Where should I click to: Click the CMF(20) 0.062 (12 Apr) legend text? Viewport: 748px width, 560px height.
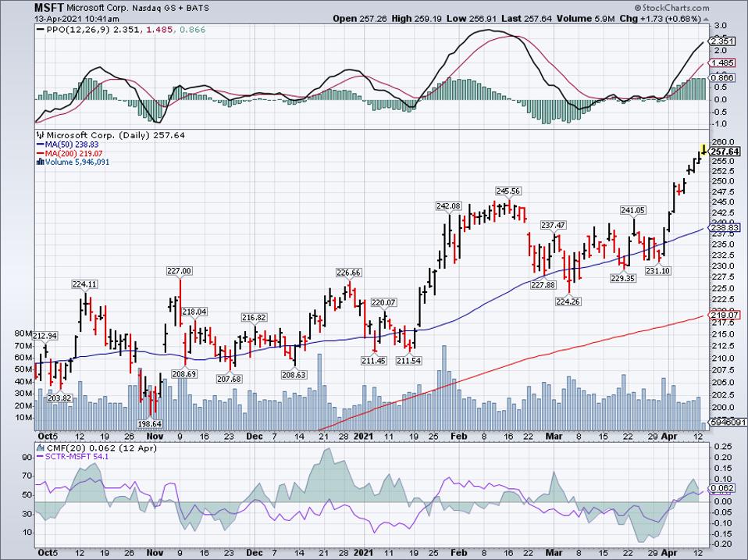(102, 448)
